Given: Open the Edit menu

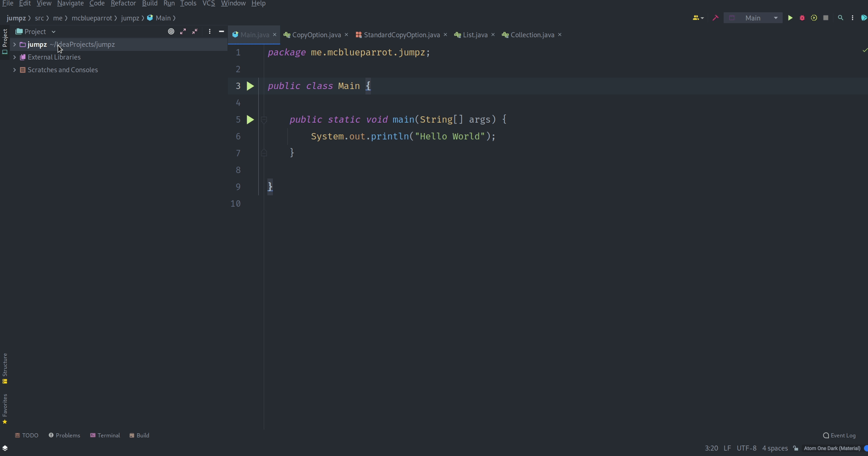Looking at the screenshot, I should pyautogui.click(x=25, y=3).
